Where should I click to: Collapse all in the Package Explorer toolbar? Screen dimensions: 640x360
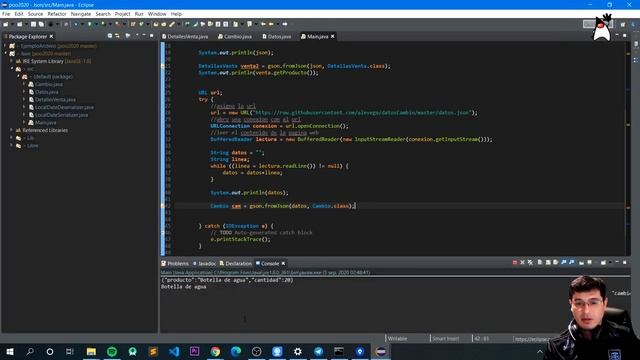pyautogui.click(x=110, y=36)
